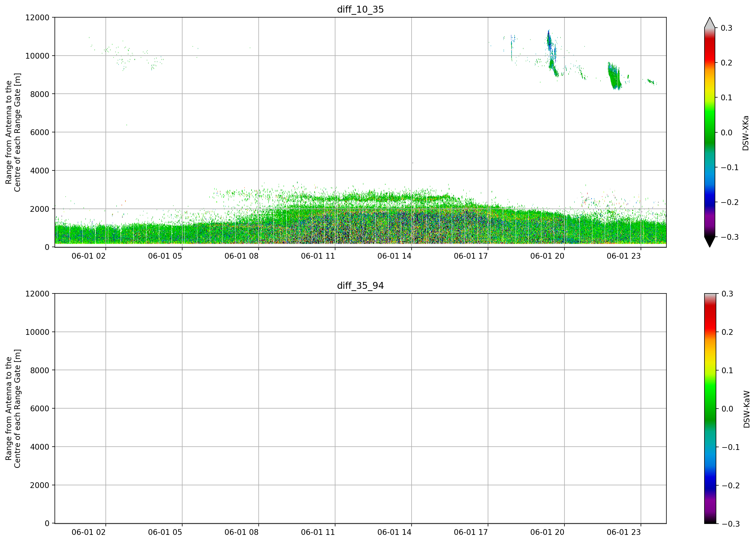Click the 12000 y-axis label on top plot
The height and width of the screenshot is (542, 756).
pos(37,17)
